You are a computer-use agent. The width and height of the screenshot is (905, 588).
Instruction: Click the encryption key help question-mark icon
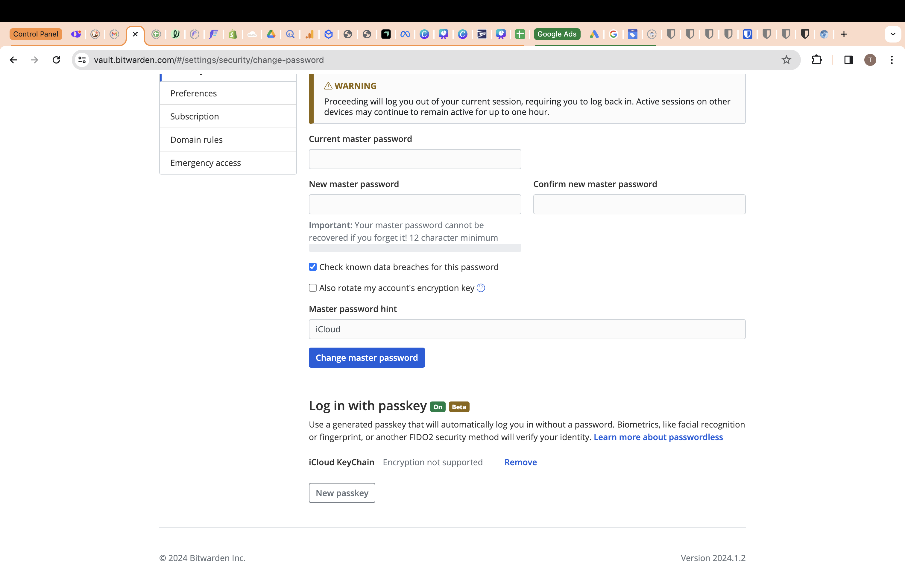pos(481,288)
